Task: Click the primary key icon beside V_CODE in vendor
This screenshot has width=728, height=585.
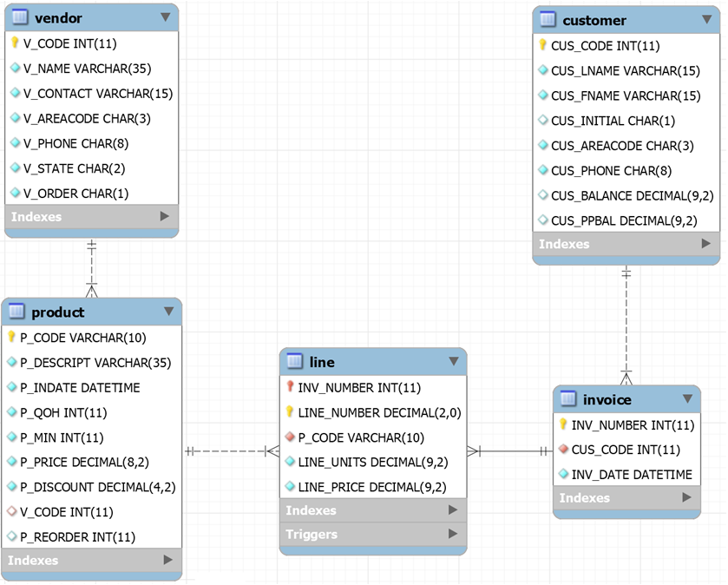Action: click(x=15, y=43)
